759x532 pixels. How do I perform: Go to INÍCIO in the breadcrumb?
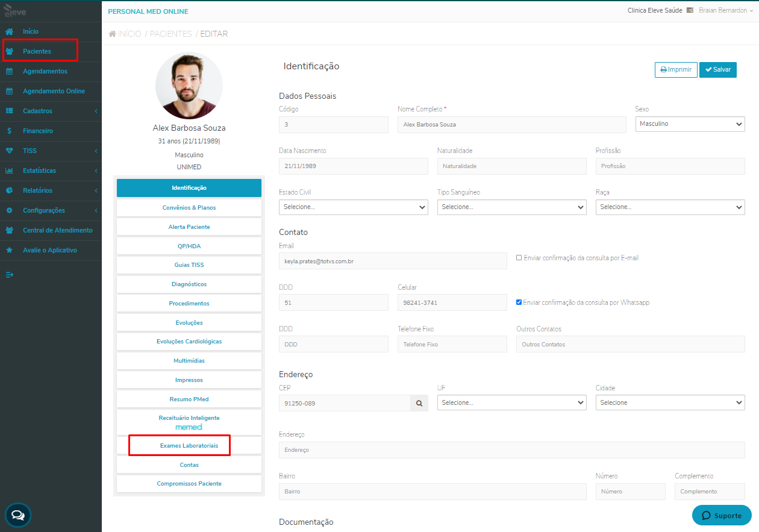(130, 34)
